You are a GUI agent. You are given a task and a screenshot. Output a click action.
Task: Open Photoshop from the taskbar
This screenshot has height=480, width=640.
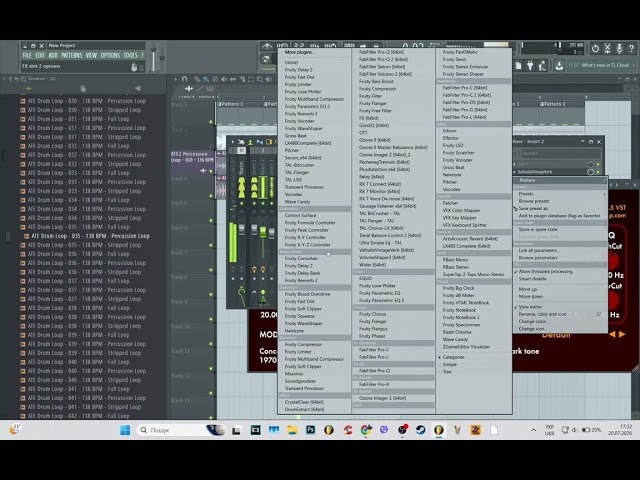tap(310, 430)
